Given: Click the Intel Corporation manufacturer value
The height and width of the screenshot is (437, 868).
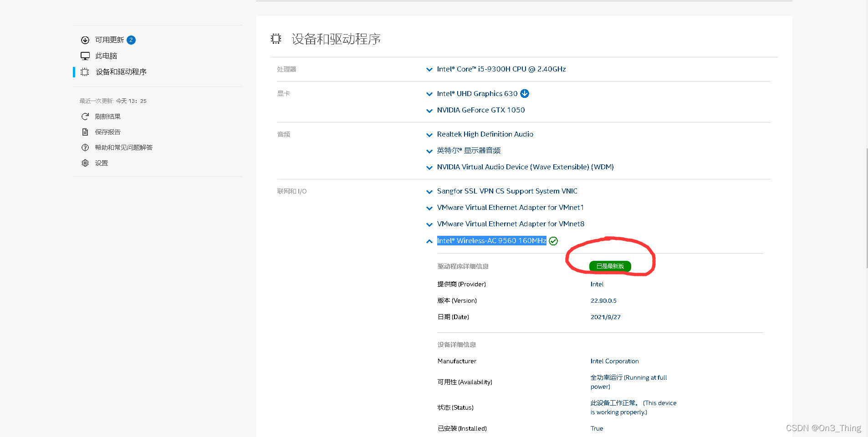Looking at the screenshot, I should pos(615,361).
